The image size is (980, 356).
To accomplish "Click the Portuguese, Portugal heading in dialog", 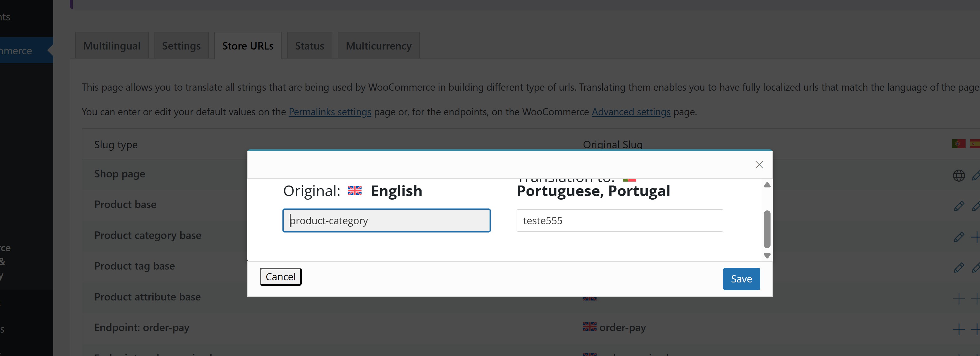I will 593,191.
